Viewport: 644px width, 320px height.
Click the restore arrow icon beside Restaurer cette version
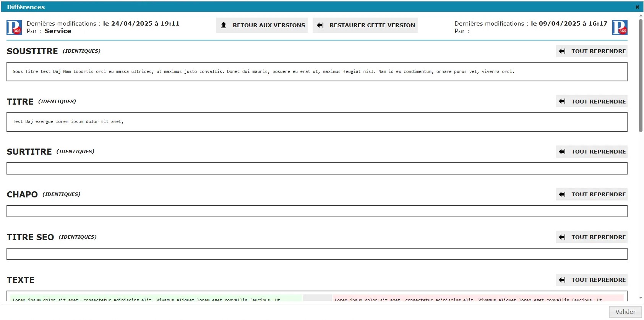(320, 25)
